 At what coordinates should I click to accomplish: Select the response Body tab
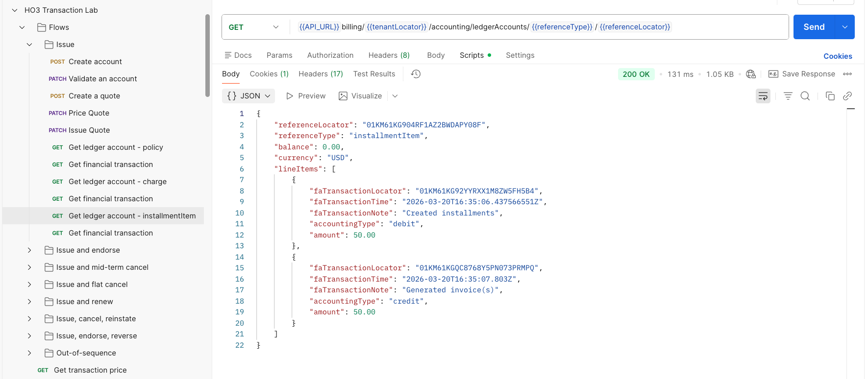click(231, 74)
